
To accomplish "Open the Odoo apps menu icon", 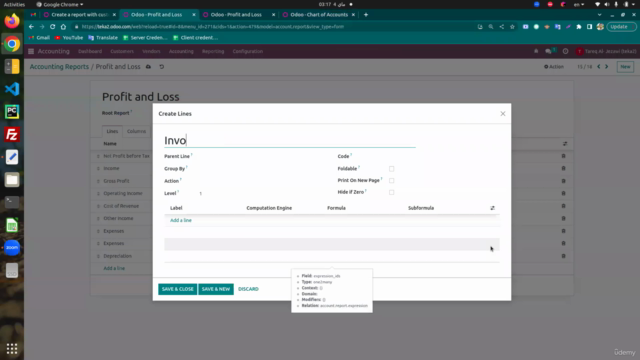I will pos(31,51).
